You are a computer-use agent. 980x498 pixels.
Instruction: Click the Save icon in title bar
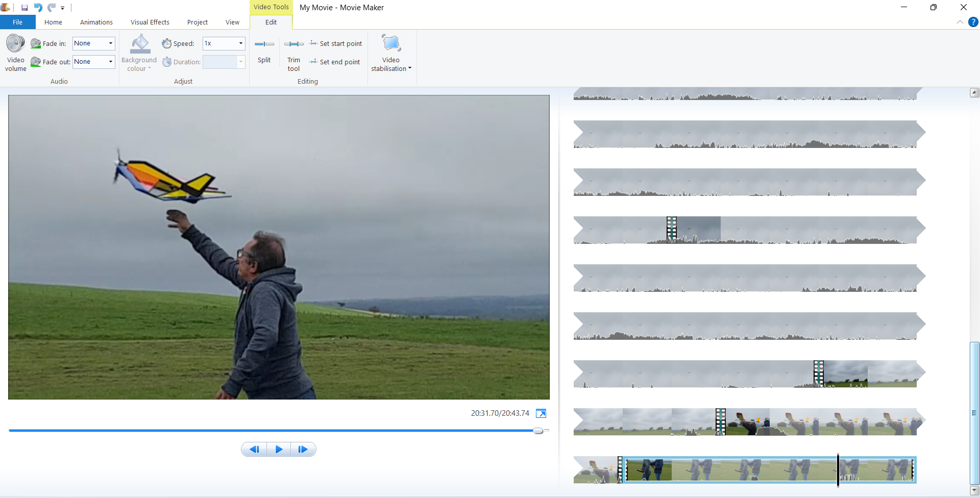coord(24,8)
